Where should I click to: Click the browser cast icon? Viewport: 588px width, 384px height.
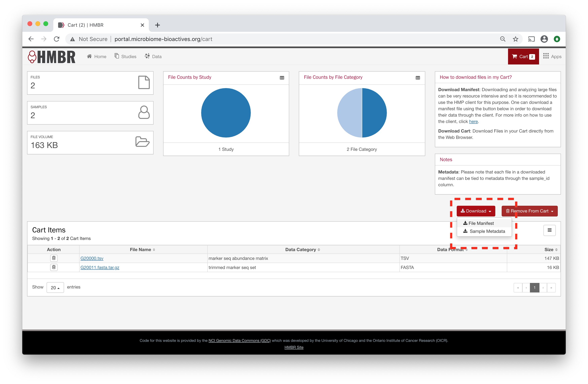pyautogui.click(x=532, y=39)
